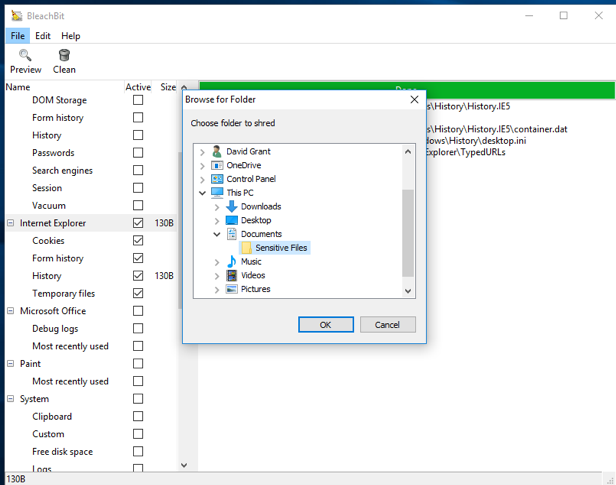
Task: Select the David Grant user icon
Action: (217, 152)
